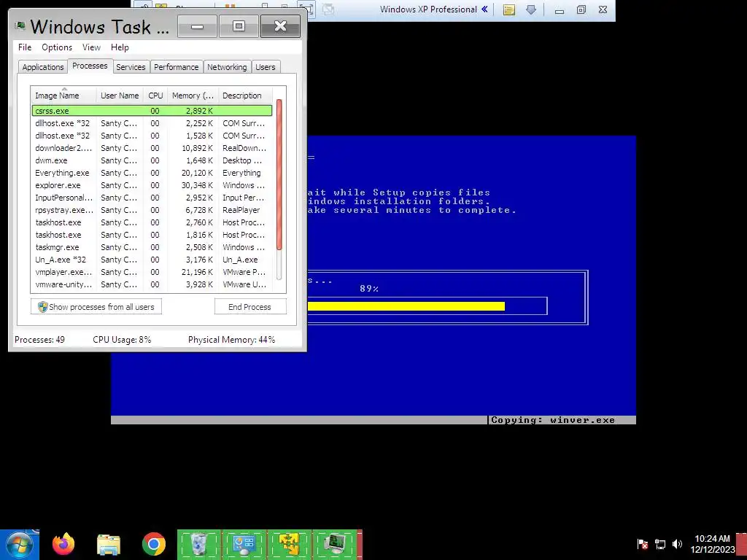747x560 pixels.
Task: Open the View menu
Action: (91, 47)
